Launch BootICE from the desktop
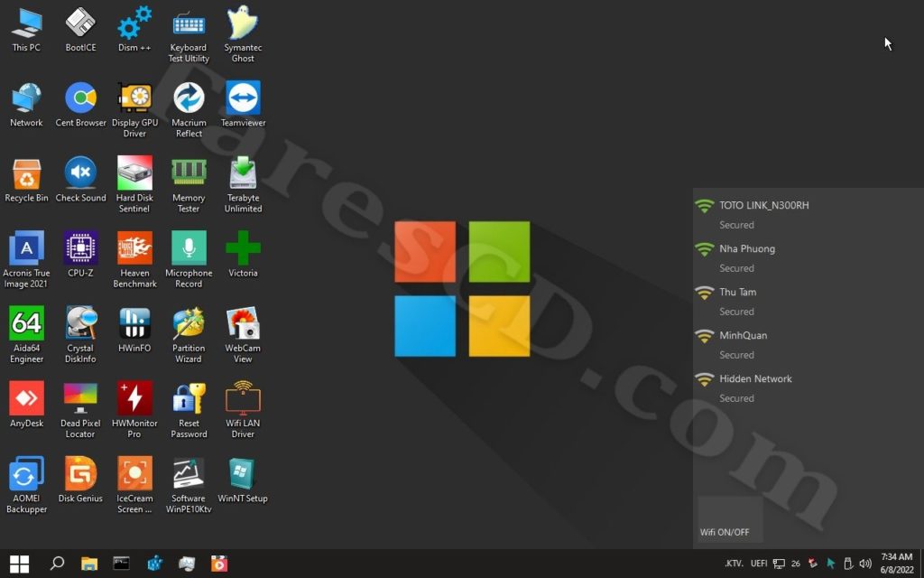This screenshot has width=924, height=578. click(x=80, y=30)
